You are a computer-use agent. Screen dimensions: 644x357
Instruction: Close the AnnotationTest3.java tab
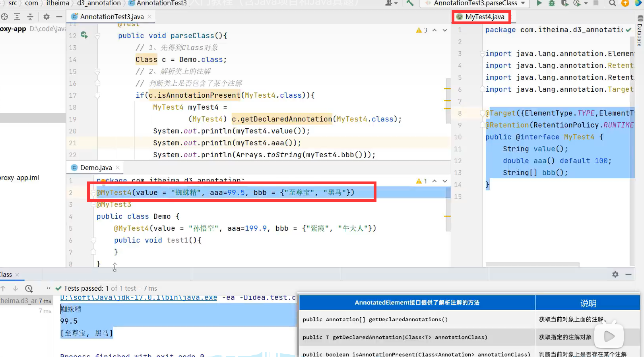click(149, 17)
